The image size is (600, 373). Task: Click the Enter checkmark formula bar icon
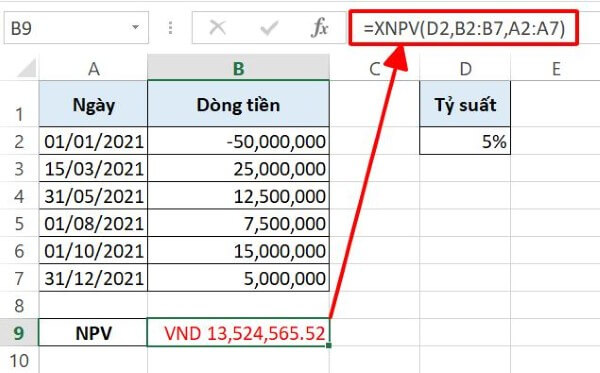(269, 28)
